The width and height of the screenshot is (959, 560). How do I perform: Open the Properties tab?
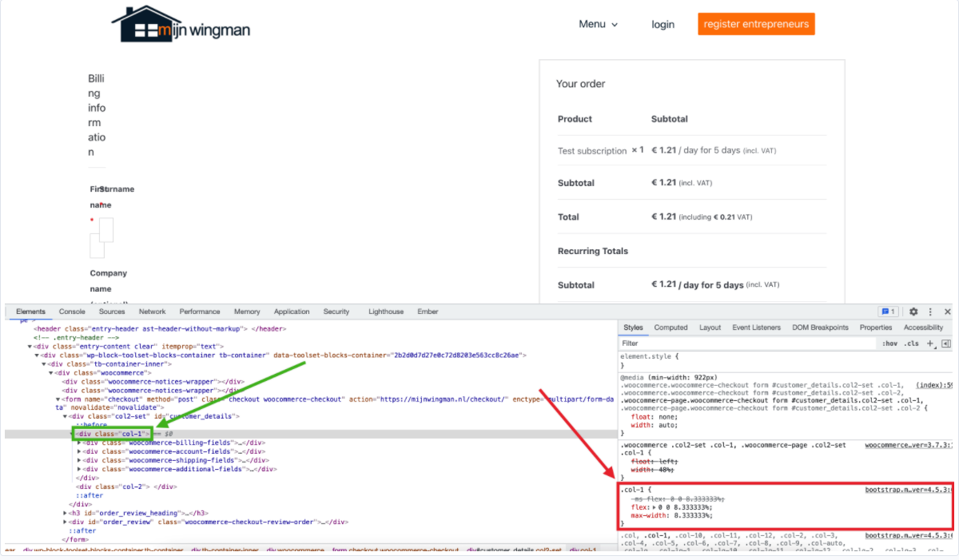coord(876,328)
